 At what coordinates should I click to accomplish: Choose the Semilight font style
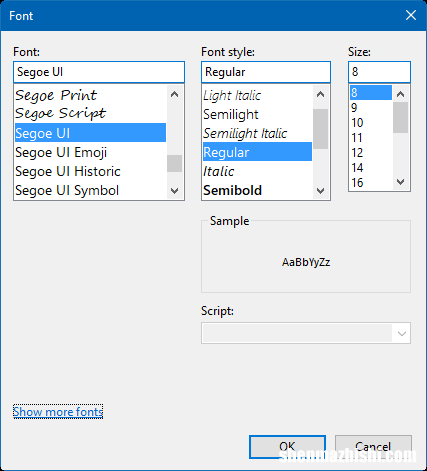coord(257,114)
